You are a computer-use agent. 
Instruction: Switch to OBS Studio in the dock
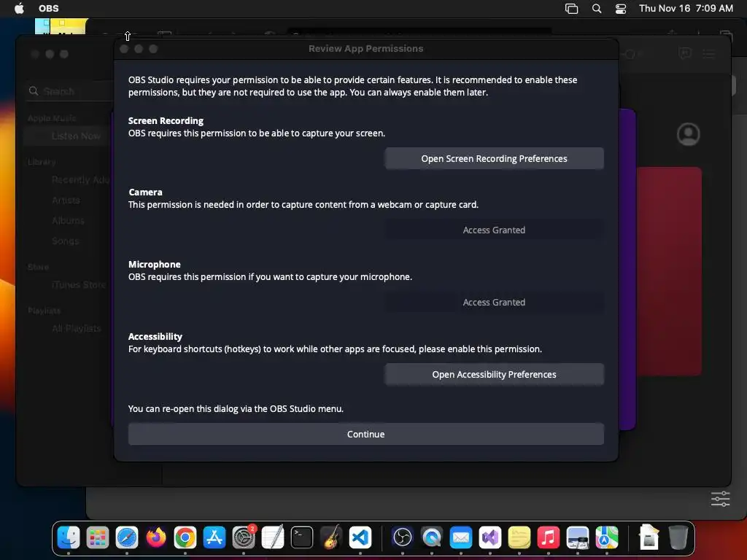[402, 537]
